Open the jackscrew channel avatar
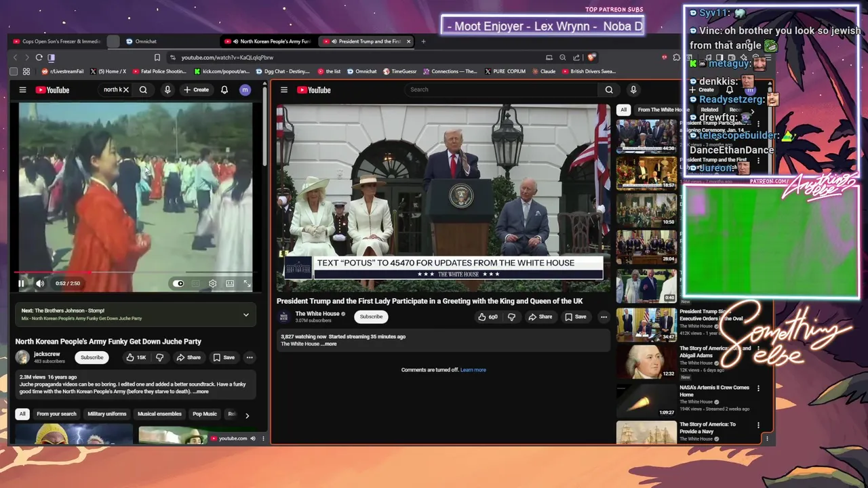868x488 pixels. point(22,357)
